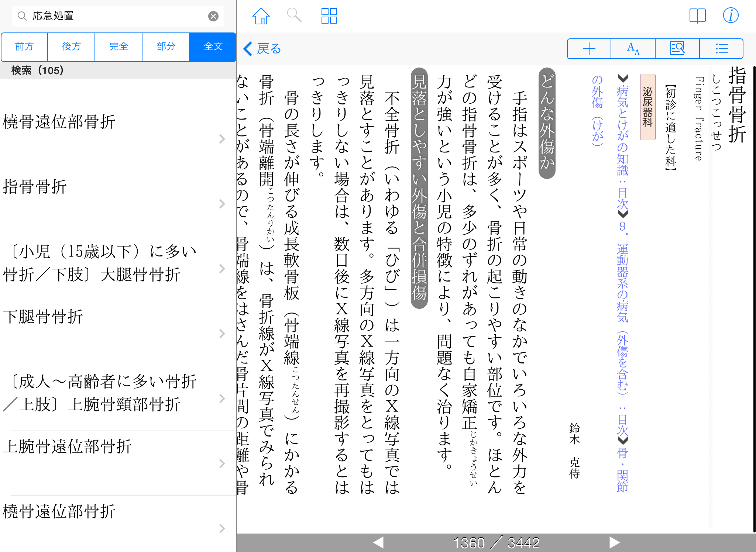
Task: Open 病気とけがの知識：目次 breadcrumb link
Action: (x=622, y=148)
